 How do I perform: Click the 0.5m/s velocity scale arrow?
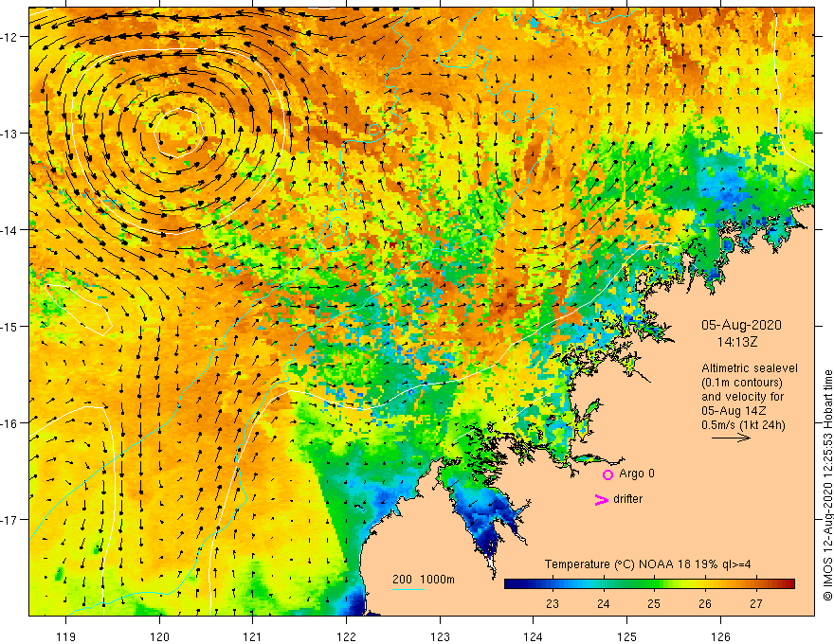coord(731,438)
